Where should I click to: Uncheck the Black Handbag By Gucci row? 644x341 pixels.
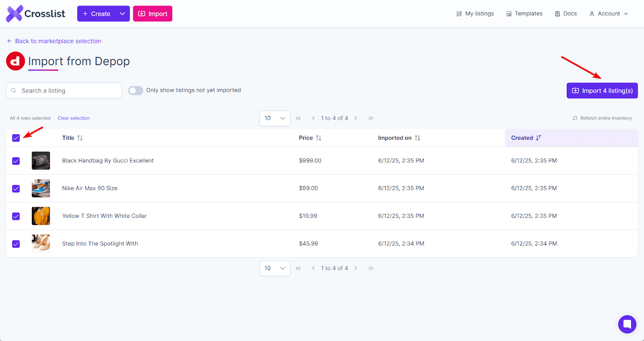click(x=16, y=161)
